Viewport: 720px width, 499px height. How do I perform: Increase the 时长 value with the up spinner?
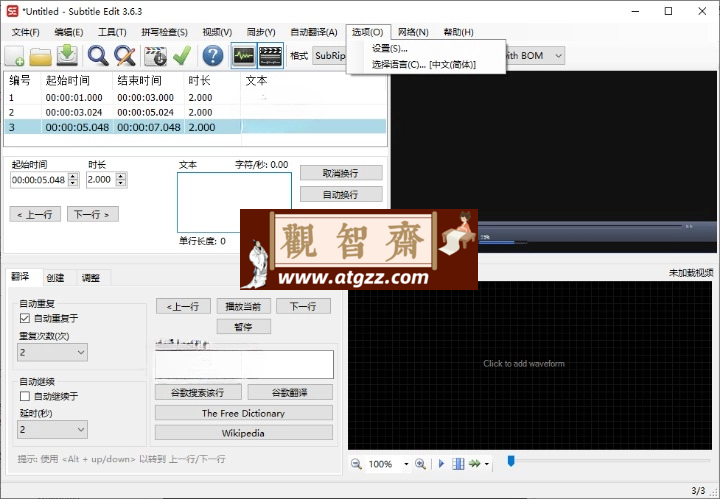click(x=121, y=176)
